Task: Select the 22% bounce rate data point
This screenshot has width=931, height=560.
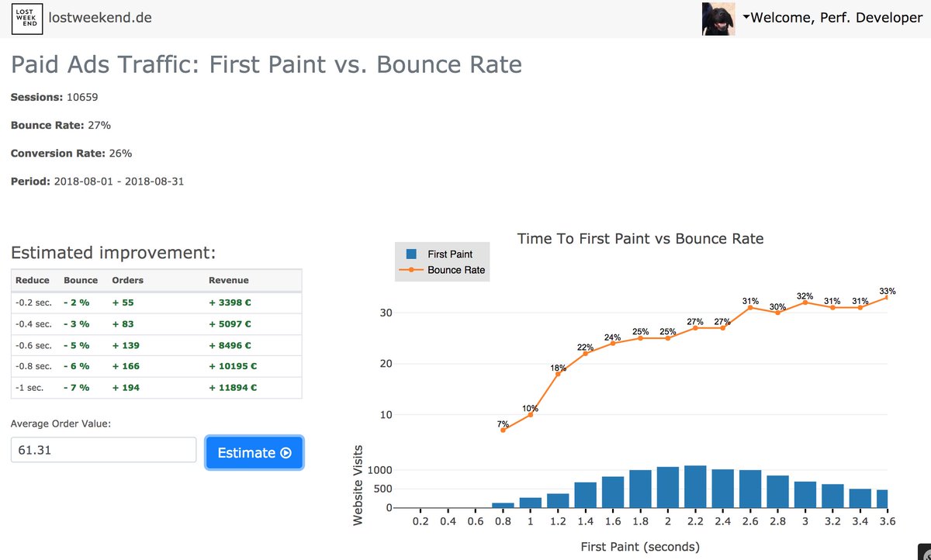Action: tap(585, 353)
